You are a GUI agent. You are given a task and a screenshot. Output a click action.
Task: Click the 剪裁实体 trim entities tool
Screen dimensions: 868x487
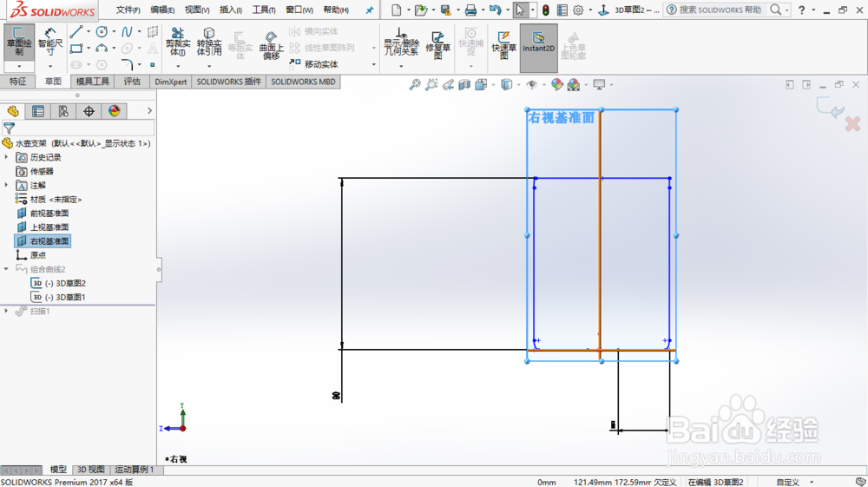[178, 42]
